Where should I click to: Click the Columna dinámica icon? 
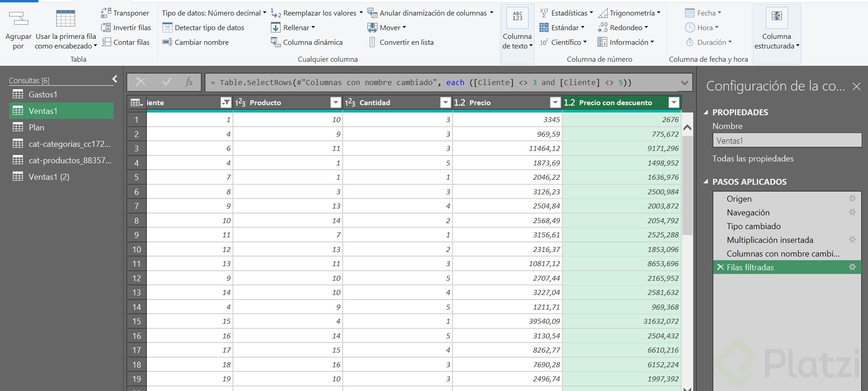click(x=275, y=42)
